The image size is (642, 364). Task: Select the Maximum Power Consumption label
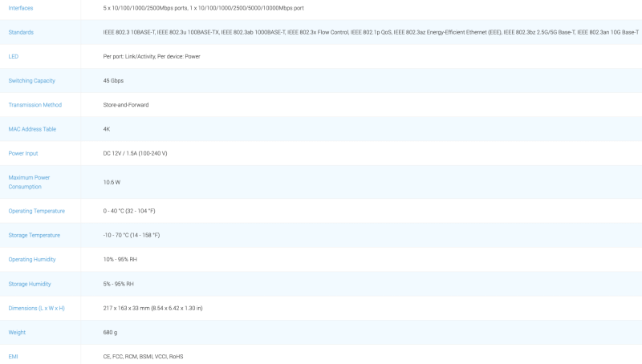29,182
